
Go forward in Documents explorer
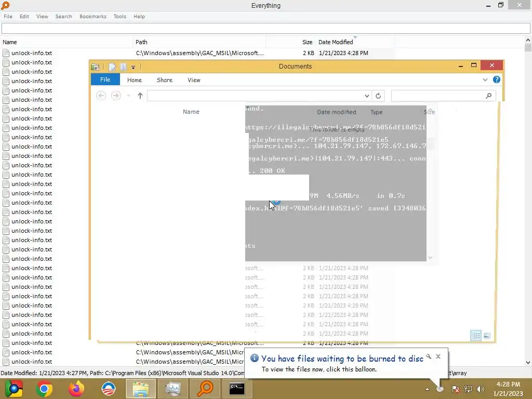pyautogui.click(x=116, y=96)
